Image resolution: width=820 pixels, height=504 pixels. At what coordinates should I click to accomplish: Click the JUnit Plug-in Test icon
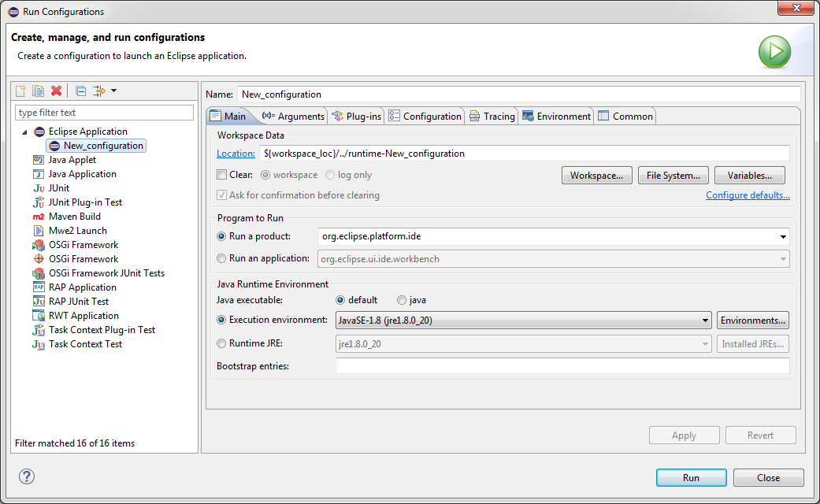click(39, 202)
